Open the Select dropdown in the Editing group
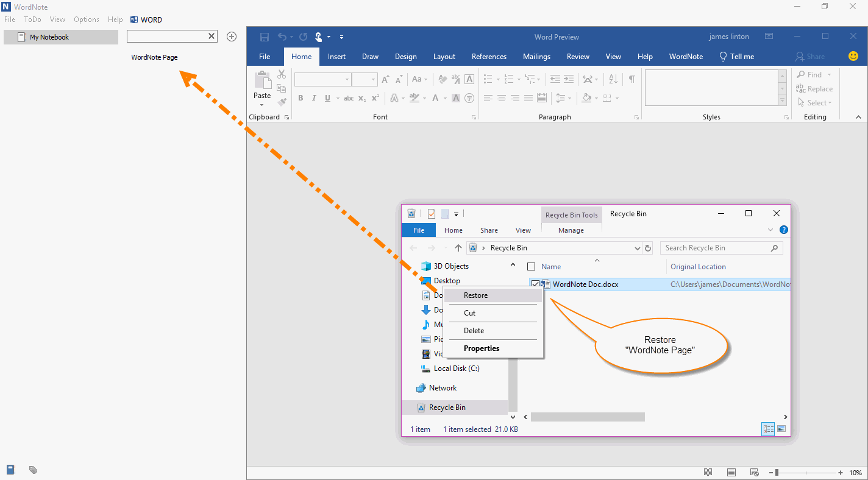Screen dimensions: 868x480 click(x=814, y=102)
